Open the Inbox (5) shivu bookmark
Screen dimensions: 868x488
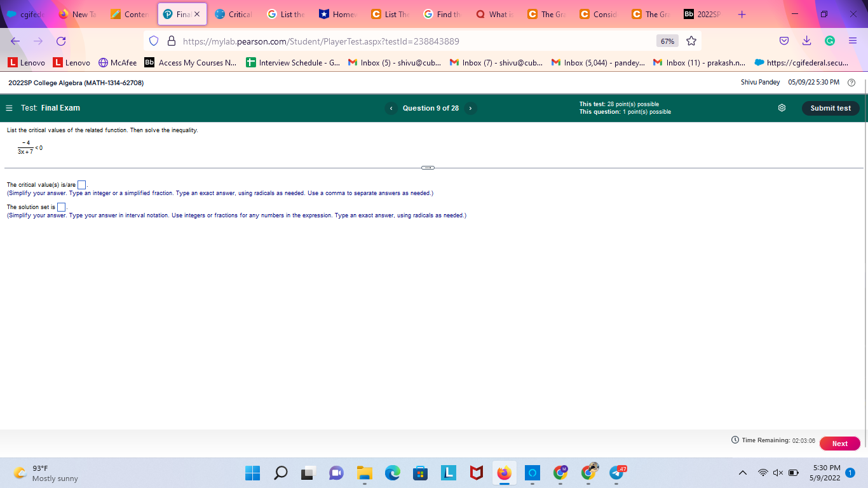click(x=395, y=63)
